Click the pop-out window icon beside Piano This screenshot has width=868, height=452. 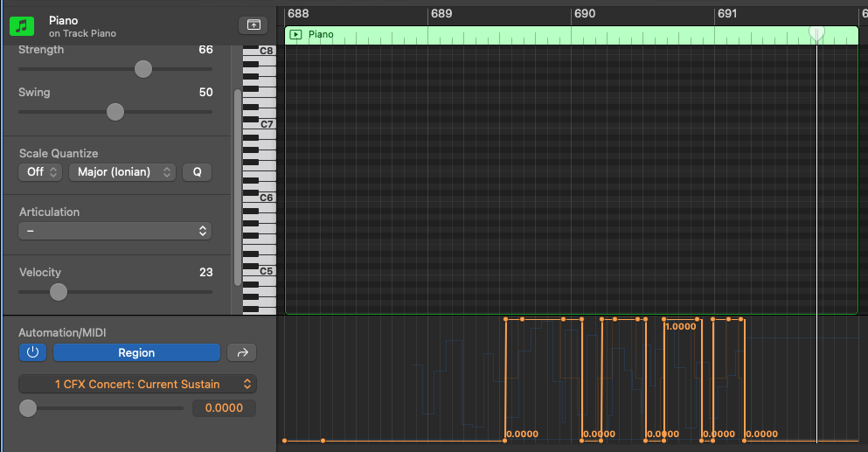pyautogui.click(x=253, y=25)
